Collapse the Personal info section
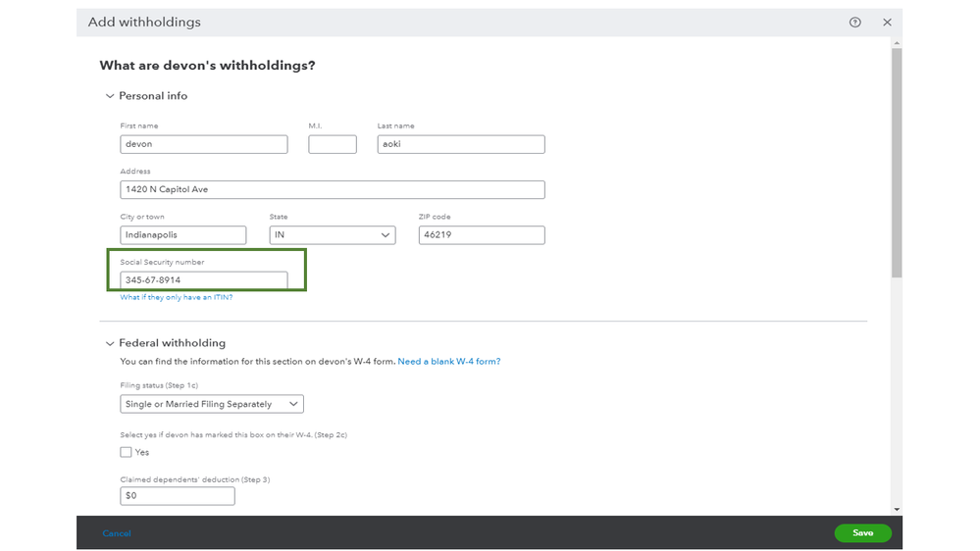 (110, 96)
